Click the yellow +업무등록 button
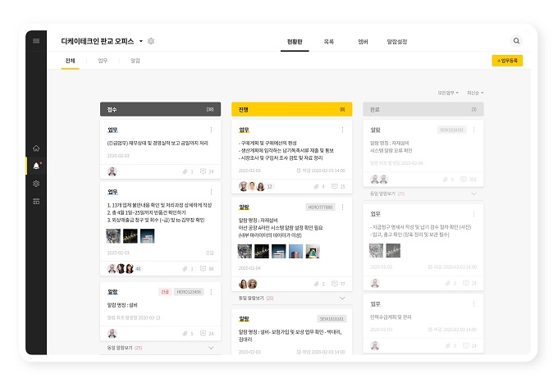The image size is (558, 392). 506,61
